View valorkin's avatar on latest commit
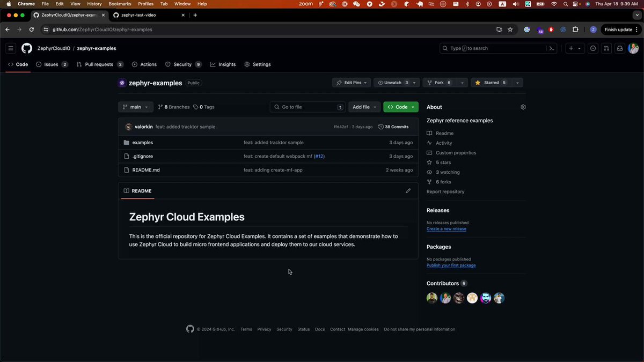 129,127
